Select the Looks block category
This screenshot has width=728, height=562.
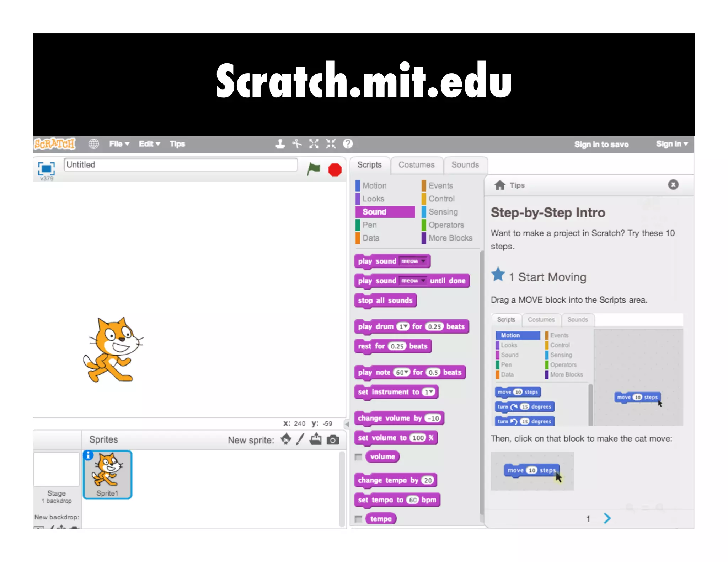[385, 199]
